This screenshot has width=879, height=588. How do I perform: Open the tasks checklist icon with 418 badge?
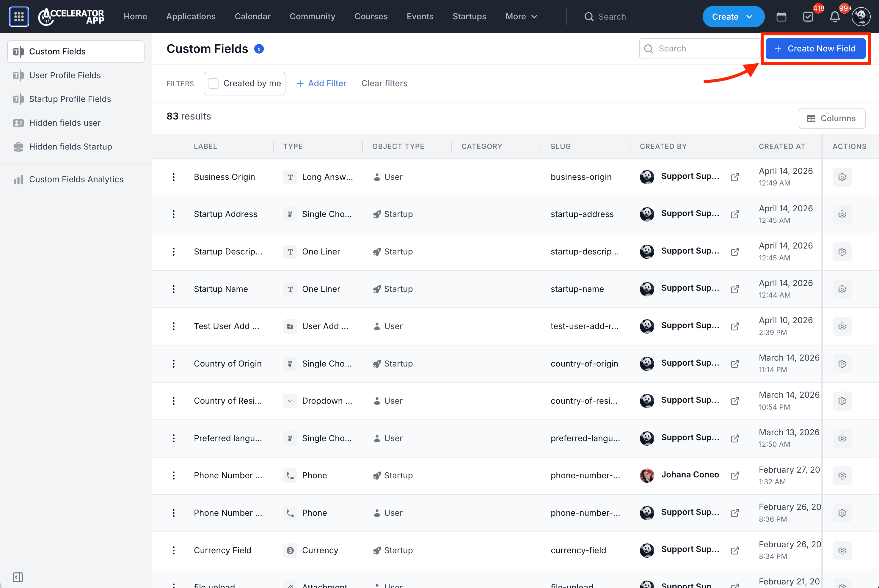click(x=808, y=17)
